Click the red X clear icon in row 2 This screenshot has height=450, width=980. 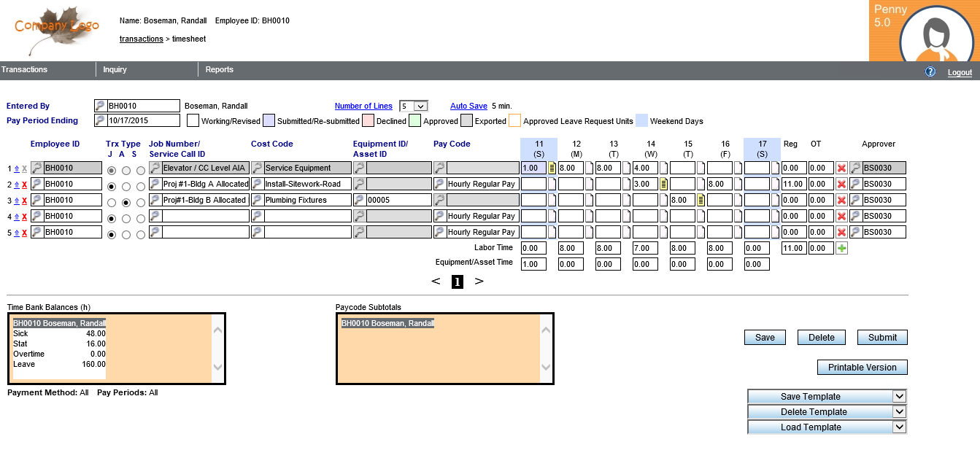pyautogui.click(x=841, y=185)
